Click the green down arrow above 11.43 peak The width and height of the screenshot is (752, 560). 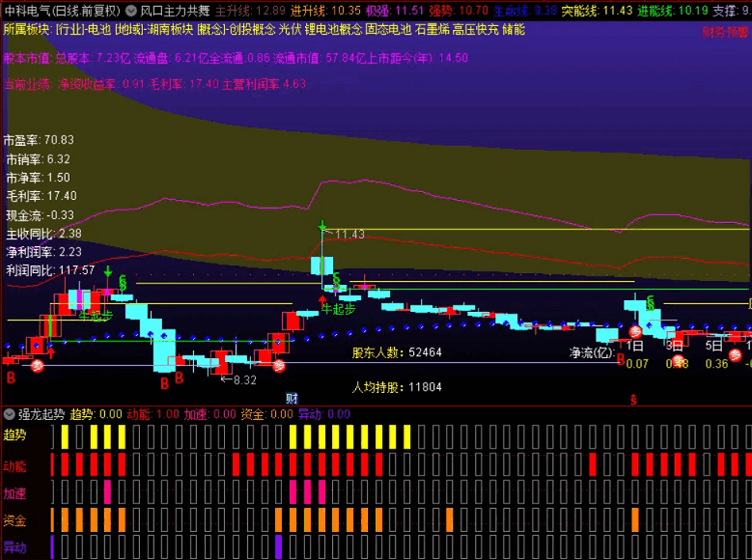tap(322, 226)
